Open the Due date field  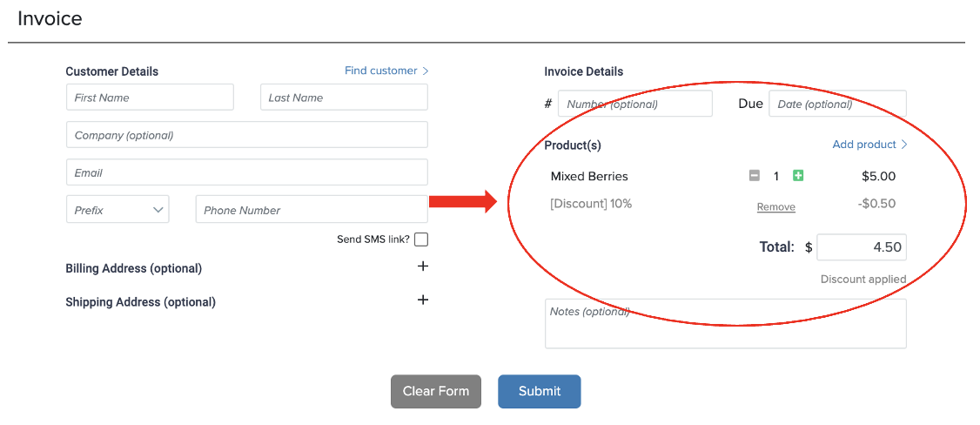[837, 104]
